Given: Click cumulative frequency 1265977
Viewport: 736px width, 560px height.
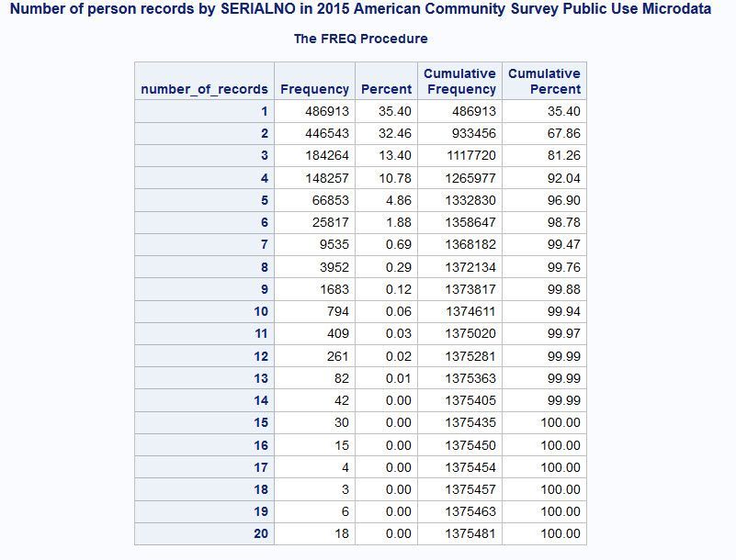Looking at the screenshot, I should click(470, 178).
